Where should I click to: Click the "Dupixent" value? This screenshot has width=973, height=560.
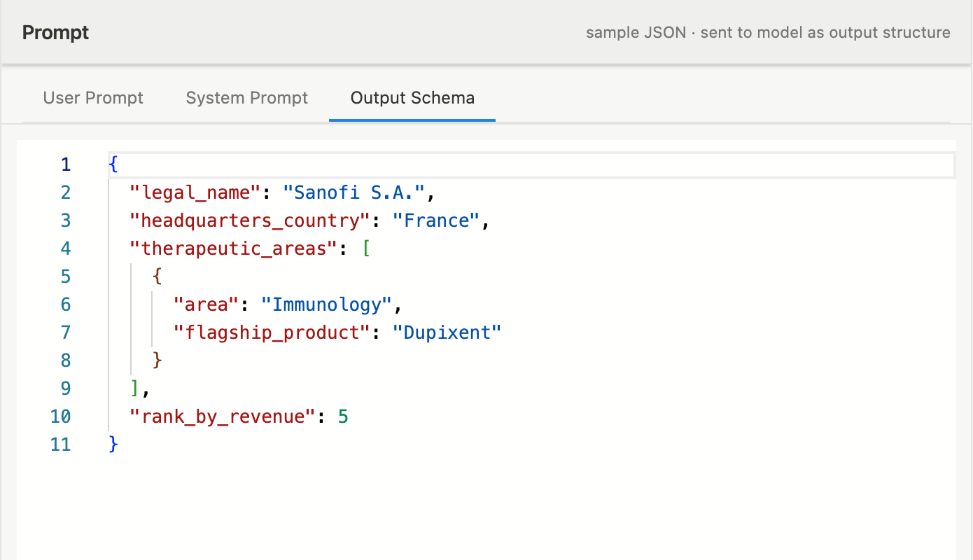(x=447, y=332)
